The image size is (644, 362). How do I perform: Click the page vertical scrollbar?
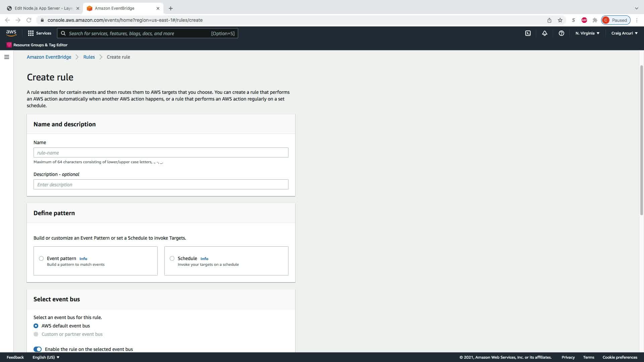pyautogui.click(x=641, y=141)
